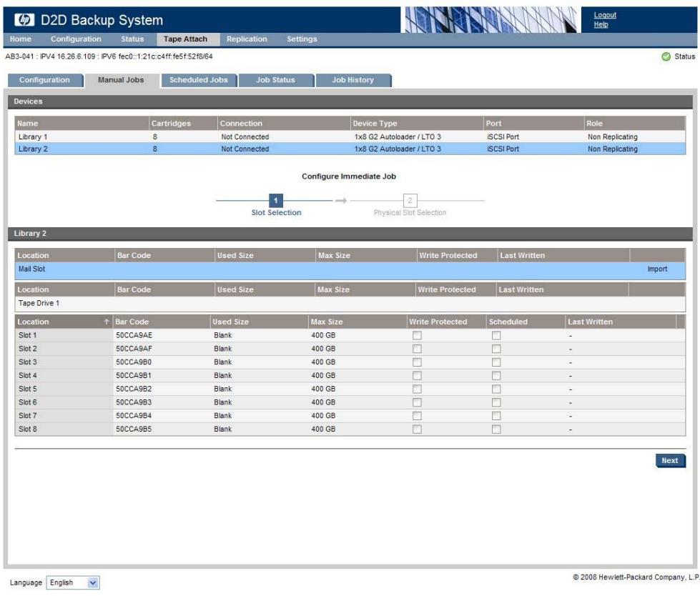Open the Settings menu
This screenshot has height=596, width=700.
[302, 39]
